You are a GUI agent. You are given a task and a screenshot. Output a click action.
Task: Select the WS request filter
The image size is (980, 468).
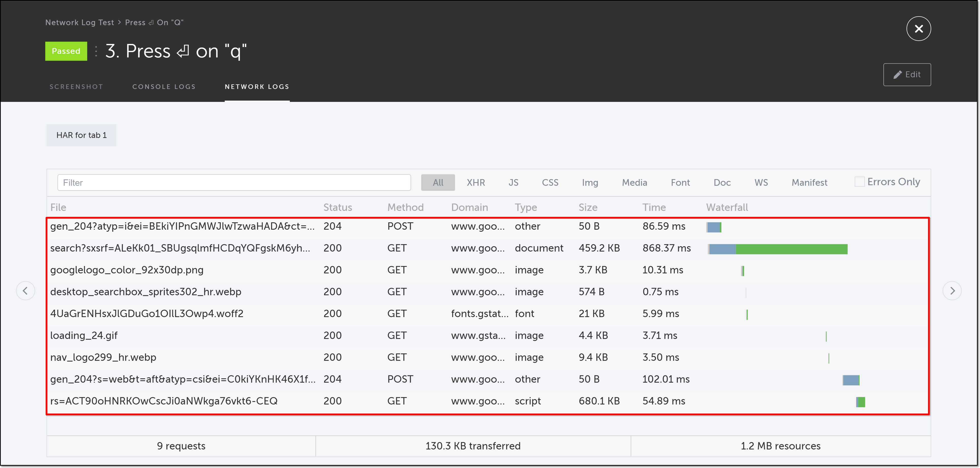pyautogui.click(x=761, y=182)
